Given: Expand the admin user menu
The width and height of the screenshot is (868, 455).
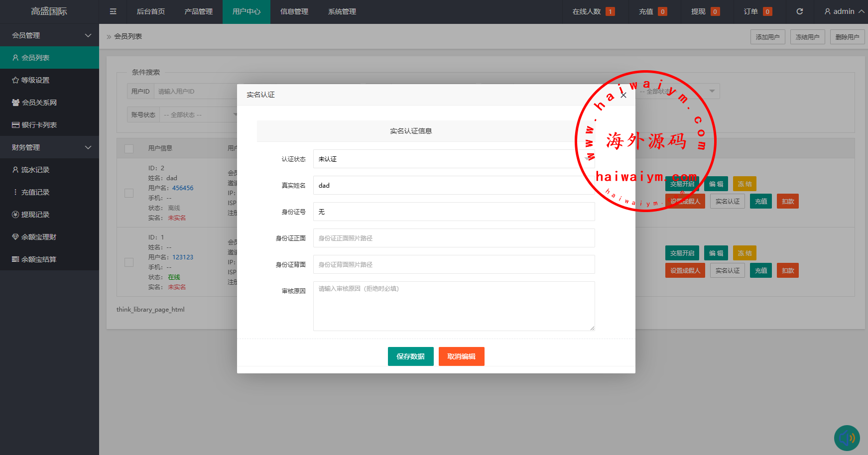Looking at the screenshot, I should pyautogui.click(x=844, y=11).
